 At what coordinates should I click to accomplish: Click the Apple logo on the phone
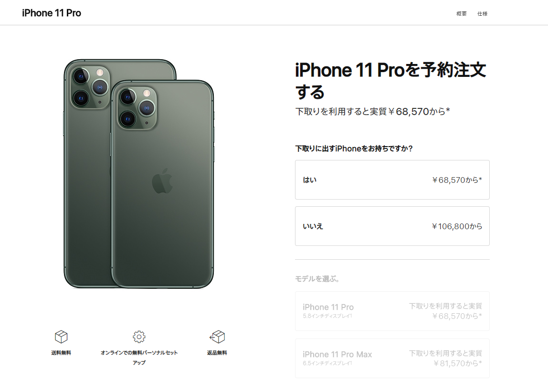pyautogui.click(x=162, y=181)
